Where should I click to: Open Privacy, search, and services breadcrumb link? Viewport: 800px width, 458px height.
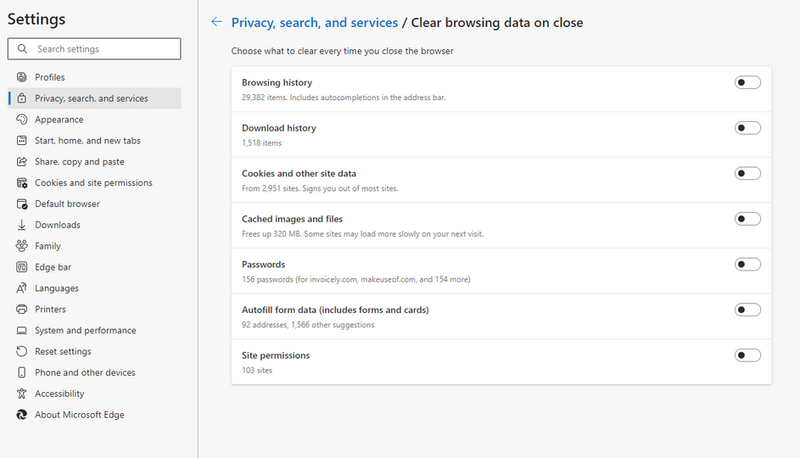(314, 22)
